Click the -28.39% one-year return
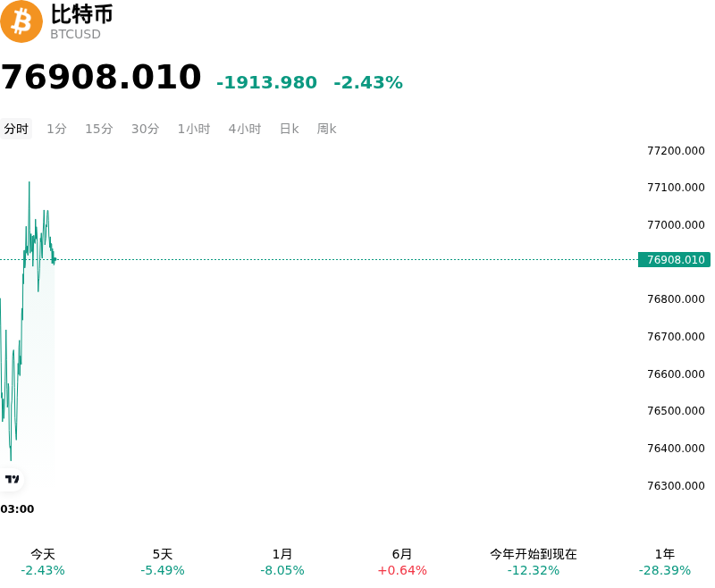 click(664, 571)
